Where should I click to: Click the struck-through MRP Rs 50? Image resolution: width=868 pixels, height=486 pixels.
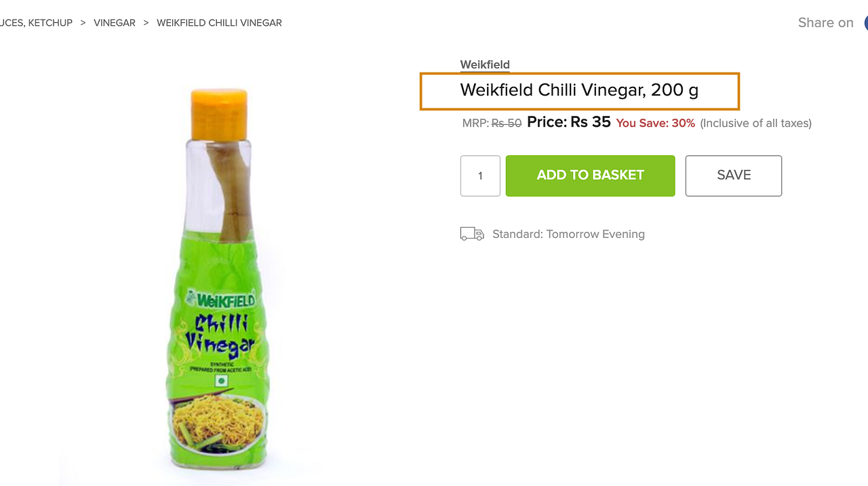pos(507,123)
